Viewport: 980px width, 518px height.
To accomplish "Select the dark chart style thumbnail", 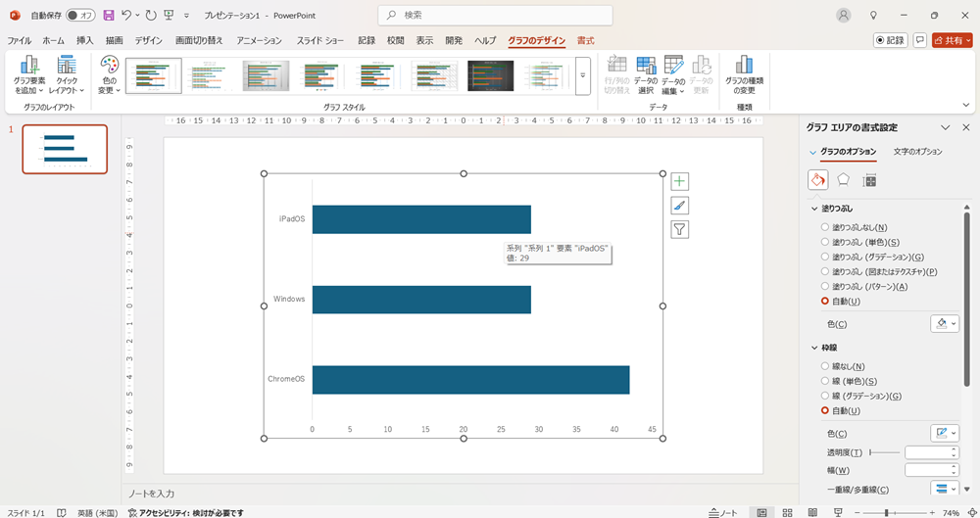I will [x=491, y=75].
